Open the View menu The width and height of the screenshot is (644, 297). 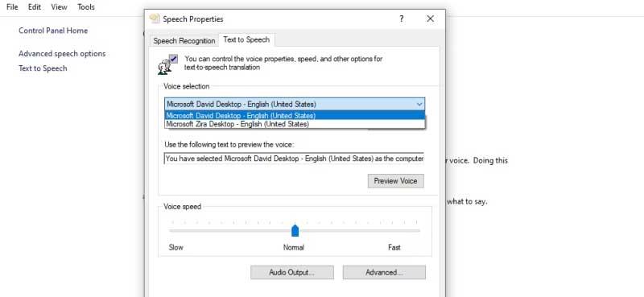tap(59, 7)
